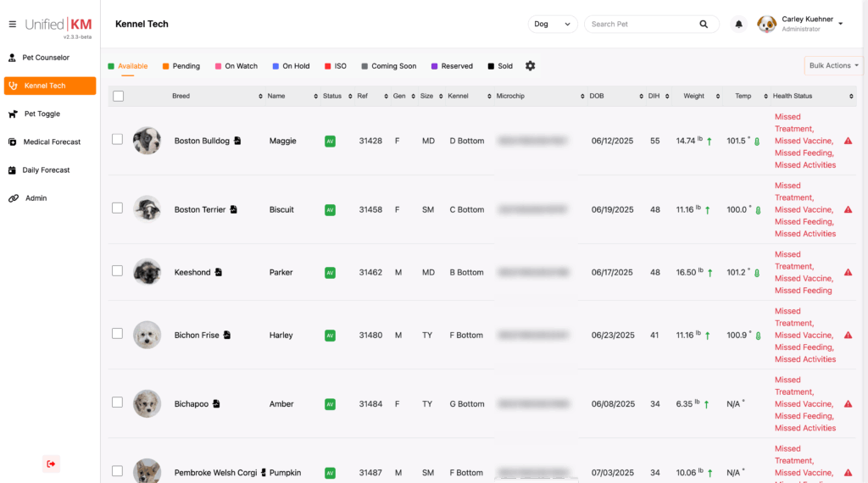Toggle the select-all header checkbox

(x=118, y=97)
